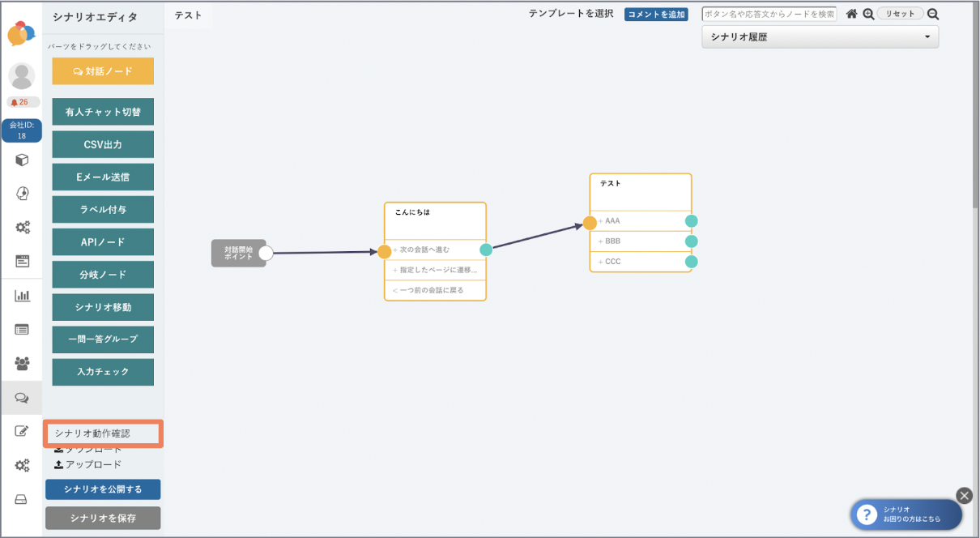Open the user avatar profile icon
The width and height of the screenshot is (980, 538).
[x=22, y=76]
